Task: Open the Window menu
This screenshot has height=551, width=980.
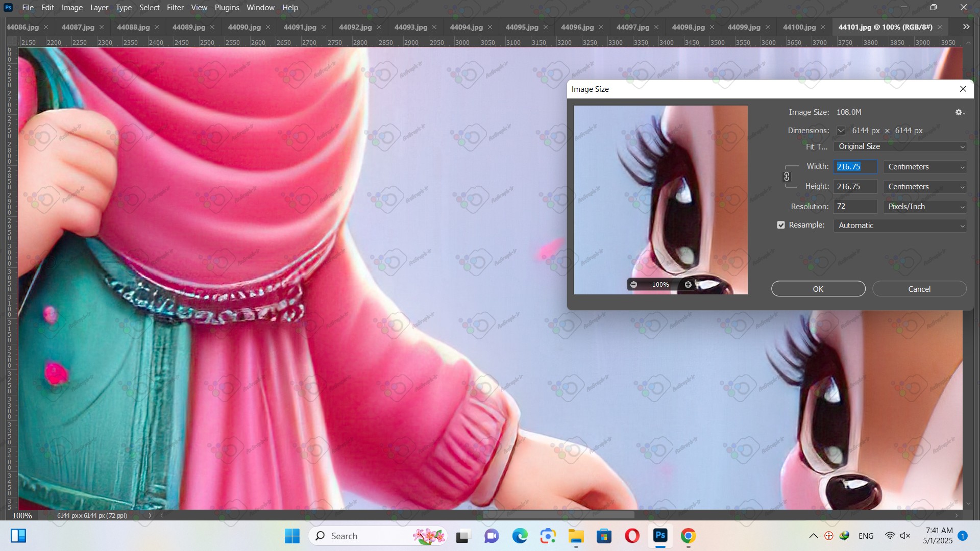Action: pyautogui.click(x=260, y=7)
